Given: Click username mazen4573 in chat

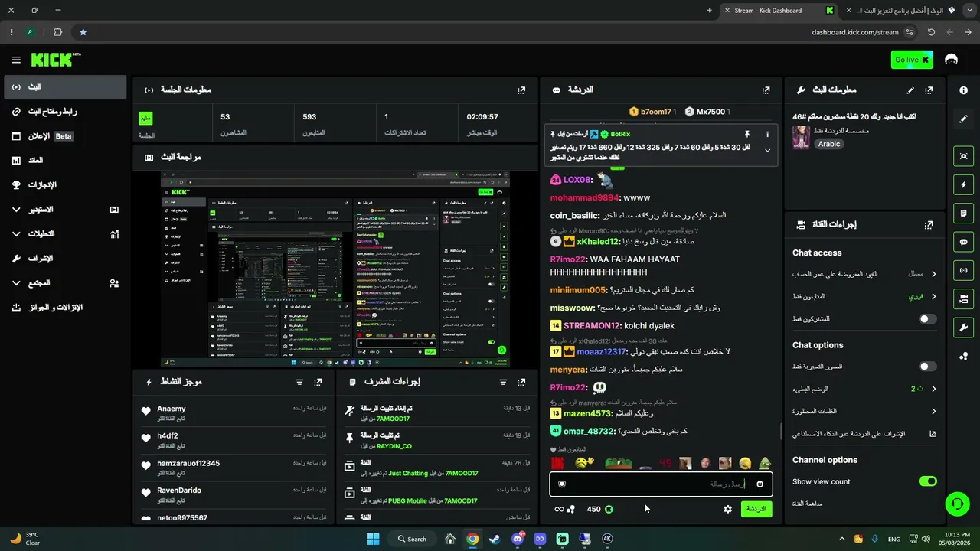Looking at the screenshot, I should [x=589, y=413].
